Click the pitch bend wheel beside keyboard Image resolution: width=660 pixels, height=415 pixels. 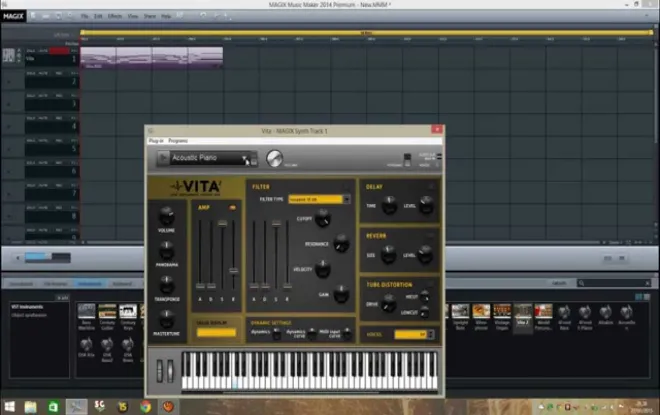160,371
